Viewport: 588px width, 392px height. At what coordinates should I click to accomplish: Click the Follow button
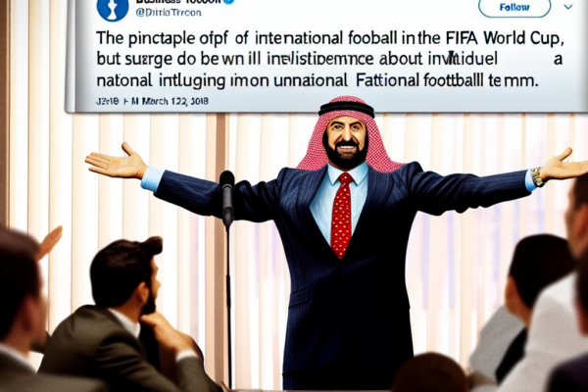[514, 7]
